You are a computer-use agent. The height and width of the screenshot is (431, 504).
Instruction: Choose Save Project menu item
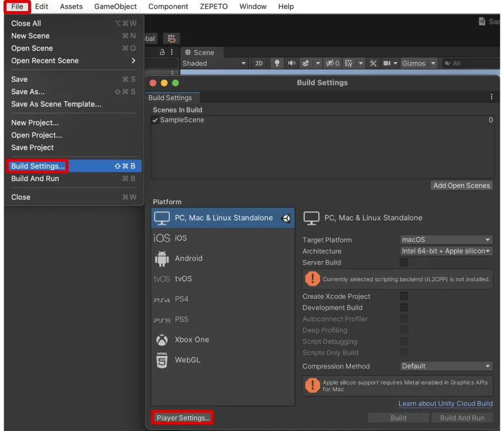click(x=74, y=148)
